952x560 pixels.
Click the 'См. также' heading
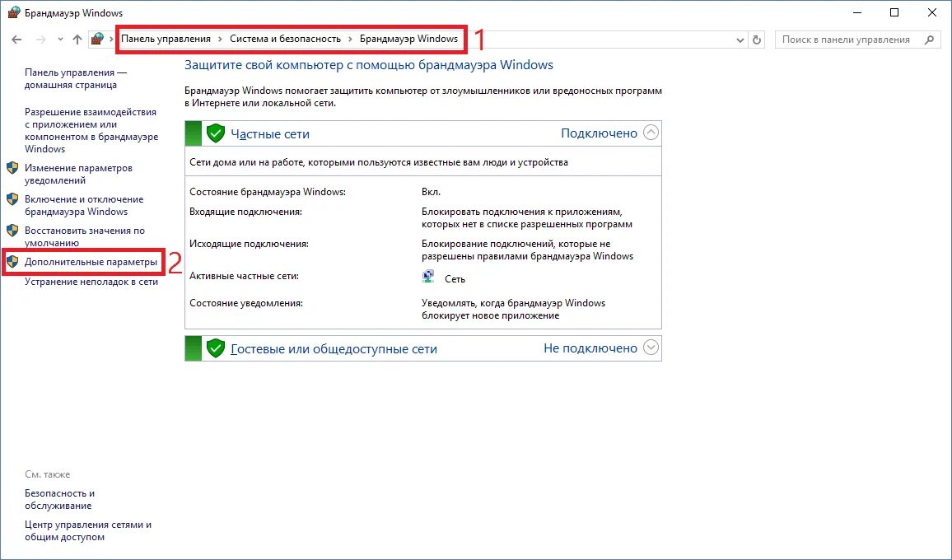pos(48,474)
